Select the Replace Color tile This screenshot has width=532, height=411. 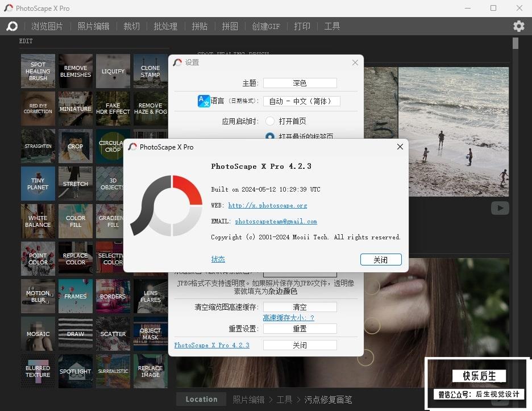coord(76,259)
